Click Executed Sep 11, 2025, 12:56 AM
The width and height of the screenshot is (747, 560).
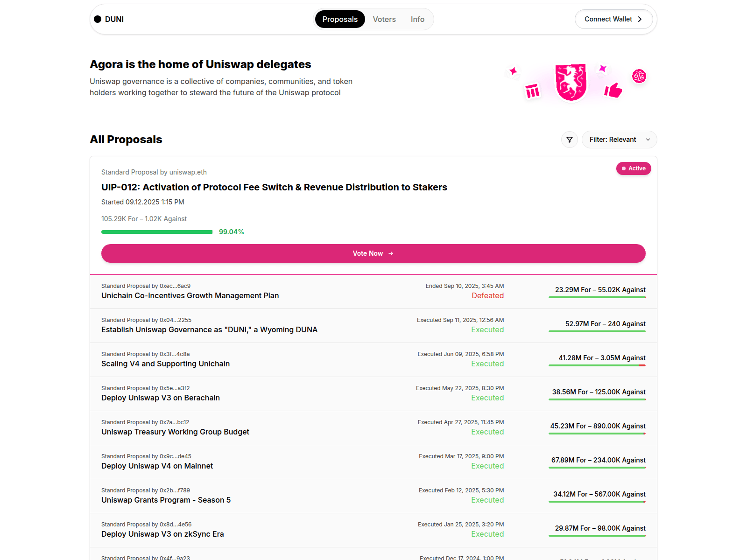(x=460, y=320)
